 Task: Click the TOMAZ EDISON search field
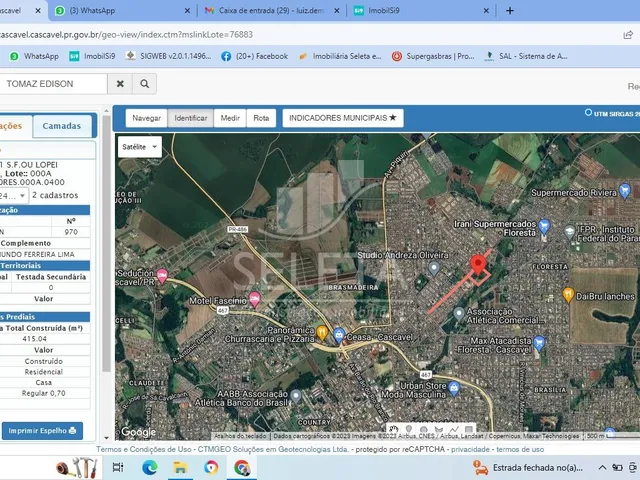pos(53,84)
